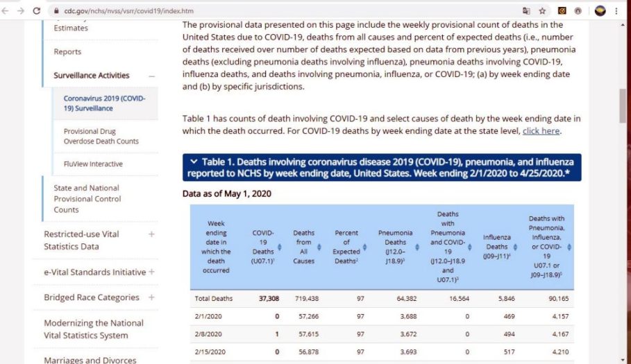
Task: Open Estimates in the sidebar
Action: pos(71,28)
